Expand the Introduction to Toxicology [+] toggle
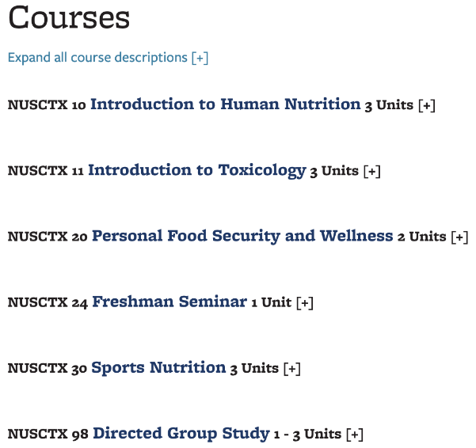The image size is (476, 448). 371,171
